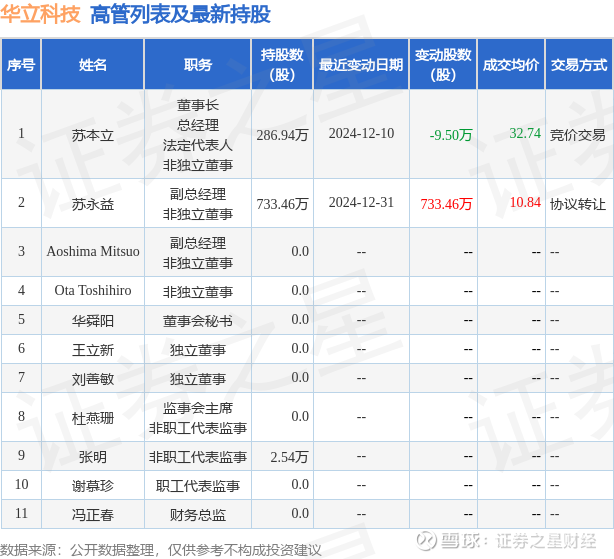
Task: Click 王立新's 独立董事 position cell
Action: (x=198, y=350)
